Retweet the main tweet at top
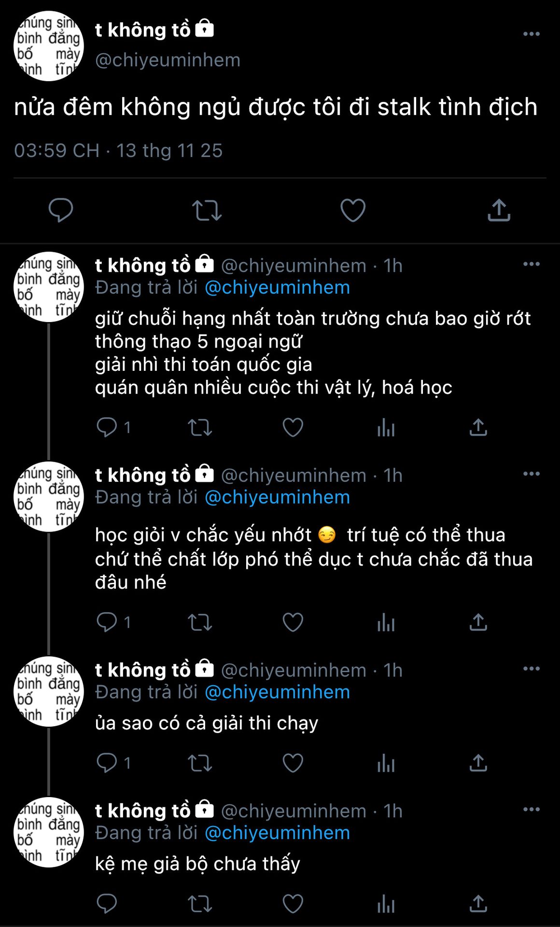 (x=207, y=210)
